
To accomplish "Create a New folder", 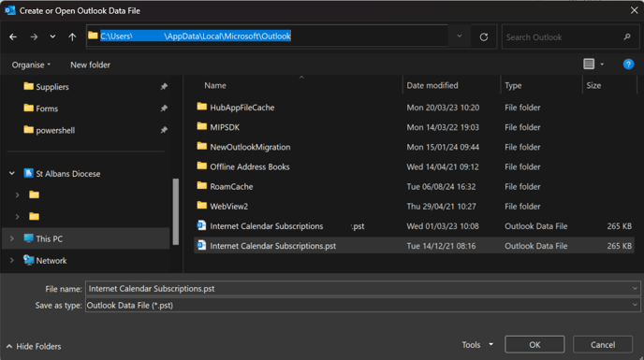I will tap(91, 65).
